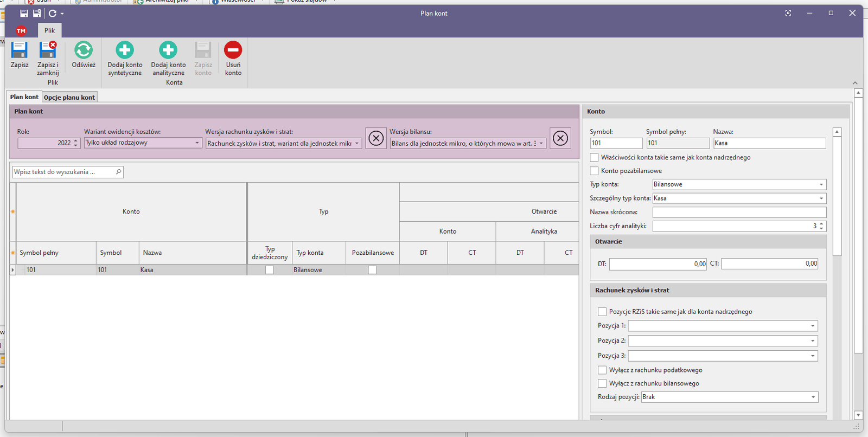Enable the Konto pozabilansowe checkbox
868x437 pixels.
(595, 171)
